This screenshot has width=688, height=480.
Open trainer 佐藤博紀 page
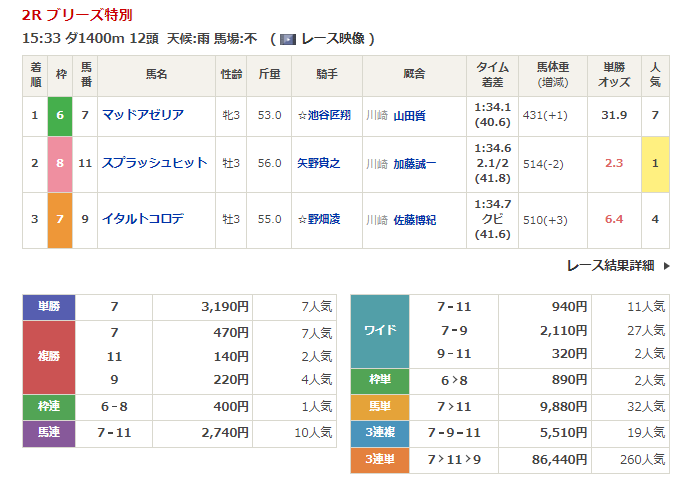[416, 217]
